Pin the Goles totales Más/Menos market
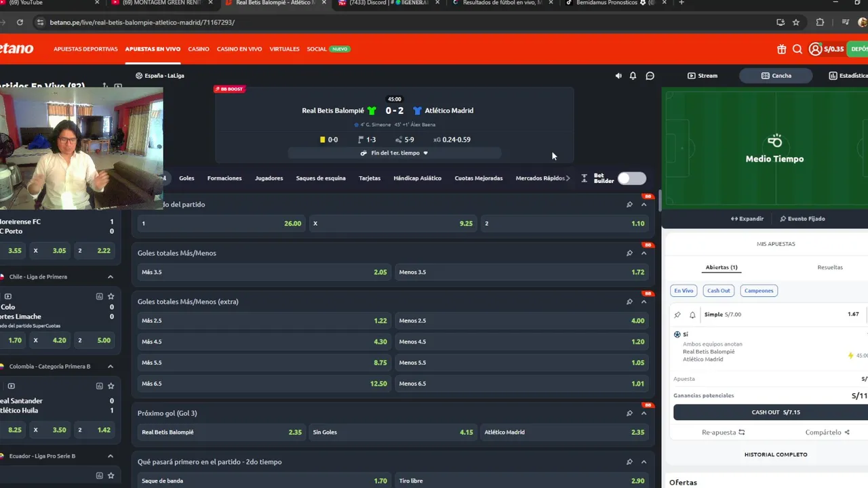This screenshot has width=868, height=488. tap(629, 253)
